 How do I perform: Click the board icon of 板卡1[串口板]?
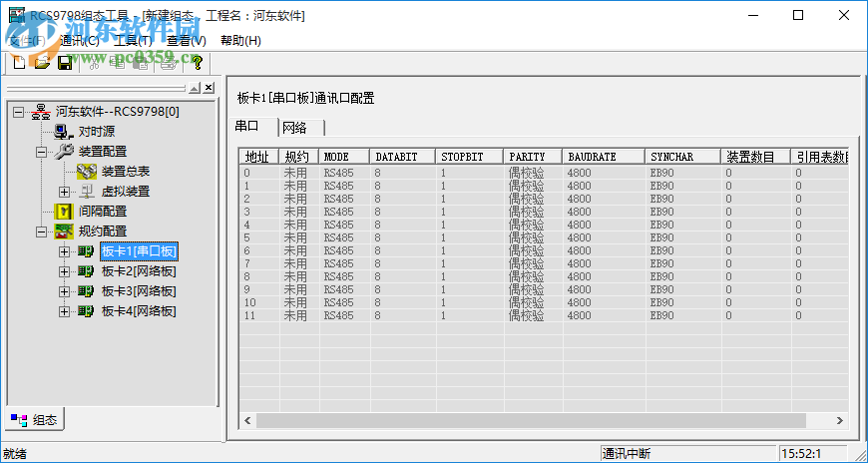tap(86, 251)
